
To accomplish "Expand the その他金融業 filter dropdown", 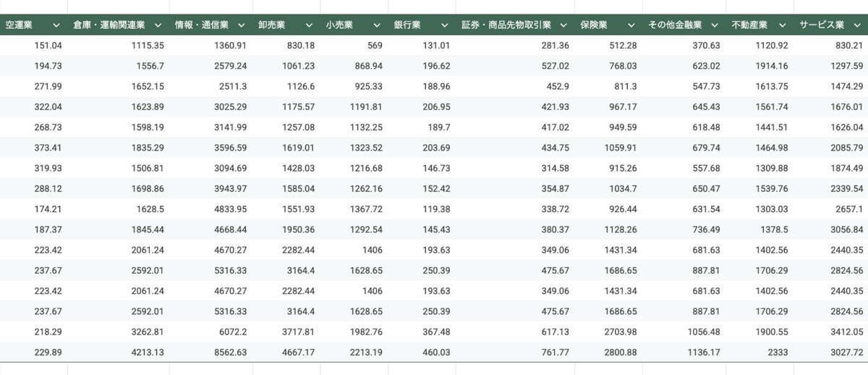I will [x=715, y=25].
